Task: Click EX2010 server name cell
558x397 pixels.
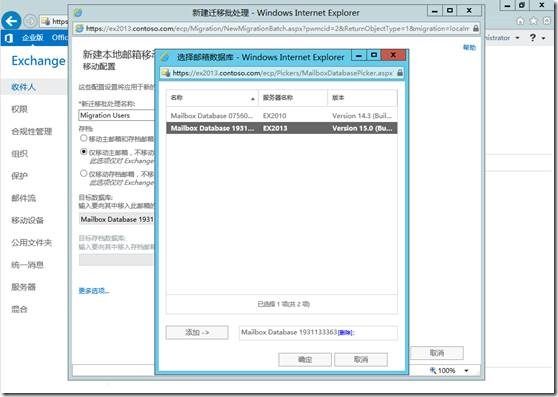Action: tap(274, 116)
